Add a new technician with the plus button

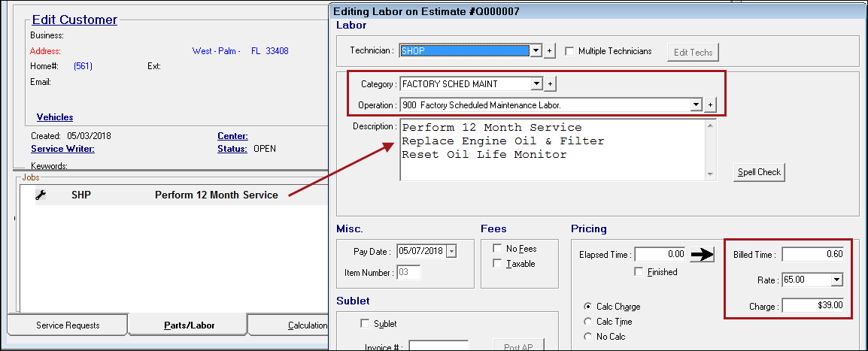tap(549, 51)
